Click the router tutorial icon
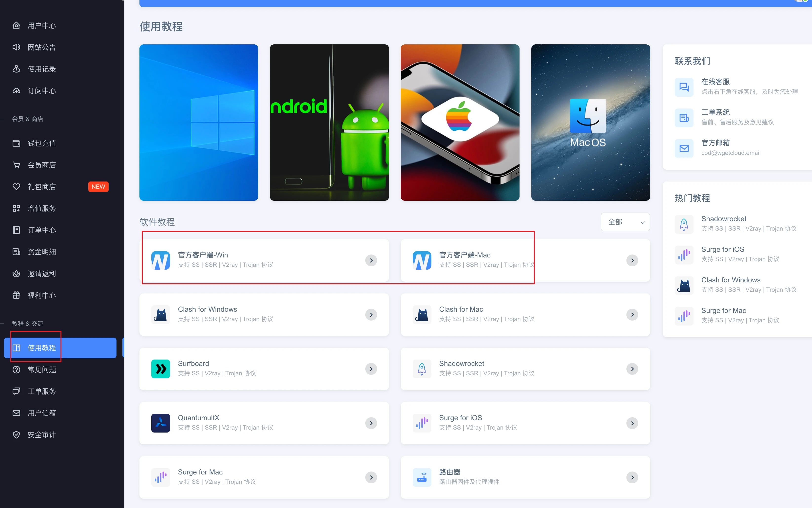Viewport: 812px width, 508px height. click(422, 477)
